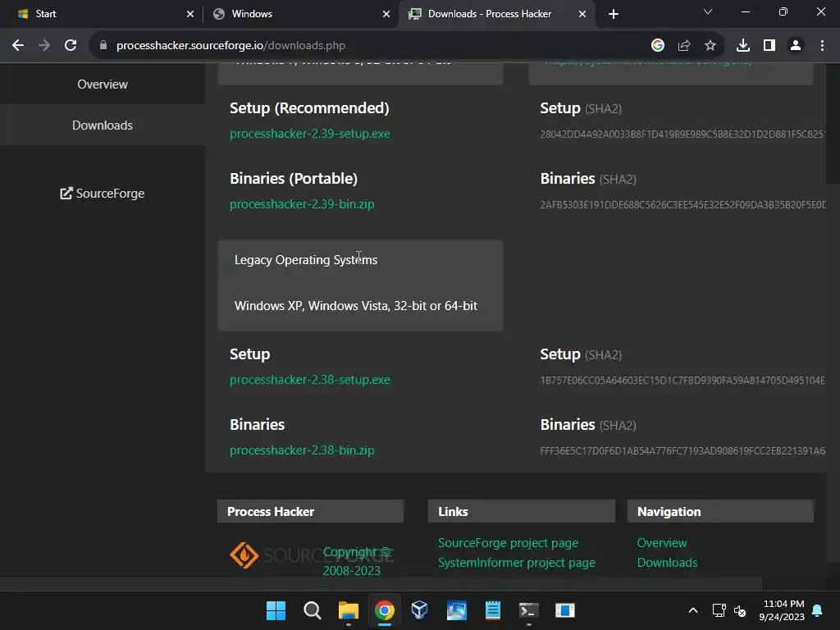This screenshot has width=840, height=630.
Task: Share this page via share icon
Action: click(684, 46)
